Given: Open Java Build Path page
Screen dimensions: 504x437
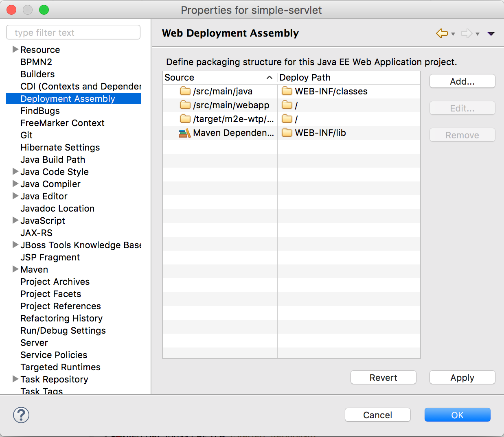Looking at the screenshot, I should tap(53, 160).
